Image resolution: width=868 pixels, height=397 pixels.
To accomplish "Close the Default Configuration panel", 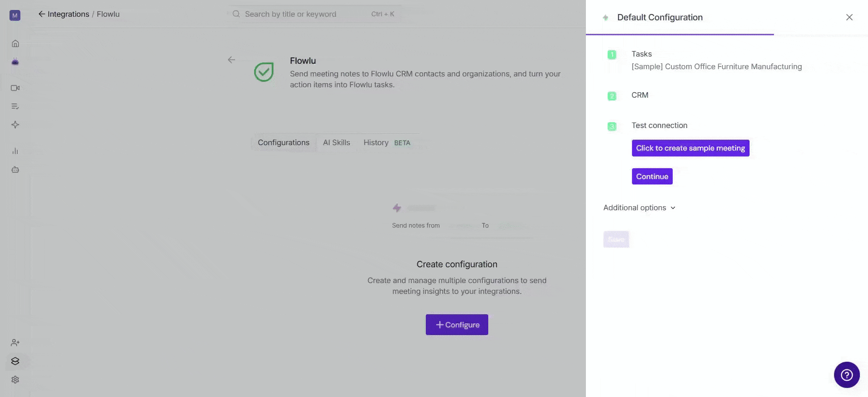I will point(849,17).
